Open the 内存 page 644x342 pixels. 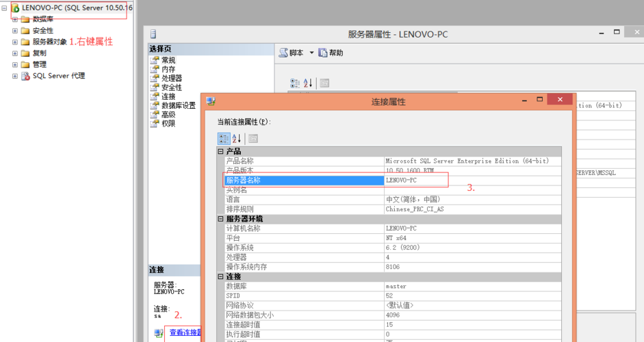point(168,69)
